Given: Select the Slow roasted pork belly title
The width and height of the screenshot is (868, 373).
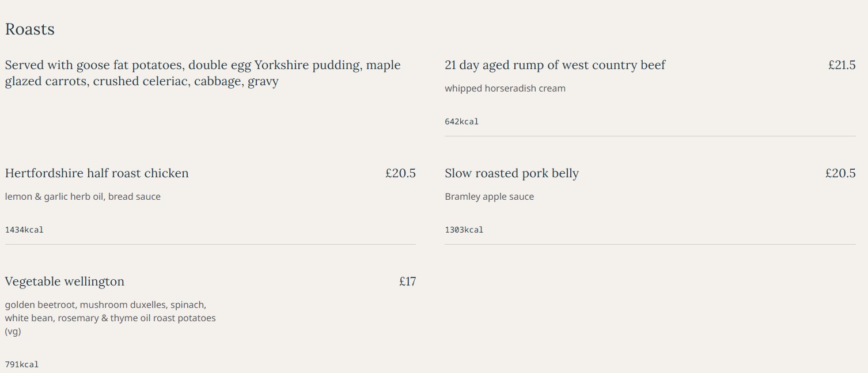Looking at the screenshot, I should 511,173.
